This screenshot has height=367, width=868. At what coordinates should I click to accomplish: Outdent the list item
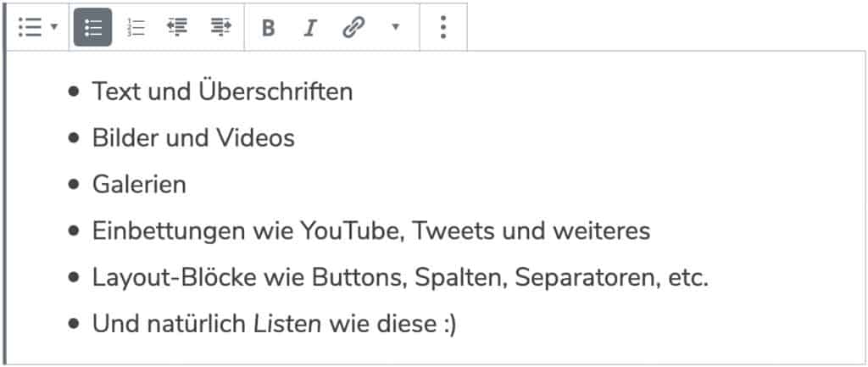[178, 27]
